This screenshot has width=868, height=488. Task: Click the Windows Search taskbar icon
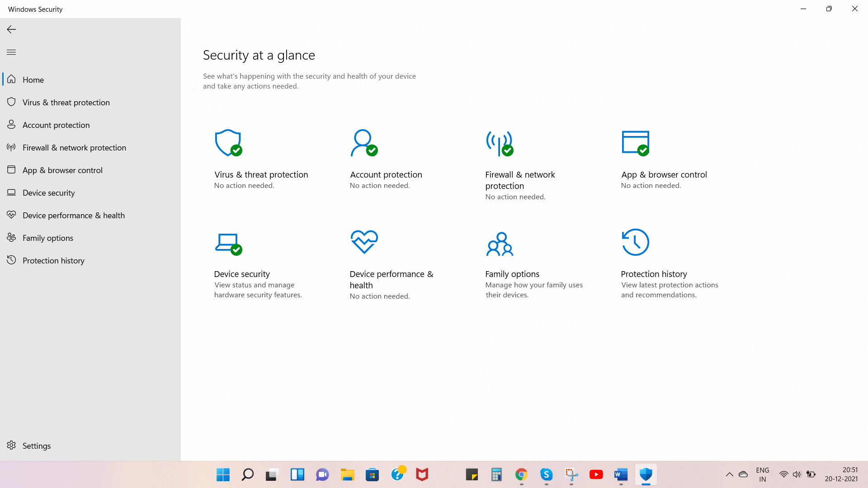pyautogui.click(x=247, y=474)
